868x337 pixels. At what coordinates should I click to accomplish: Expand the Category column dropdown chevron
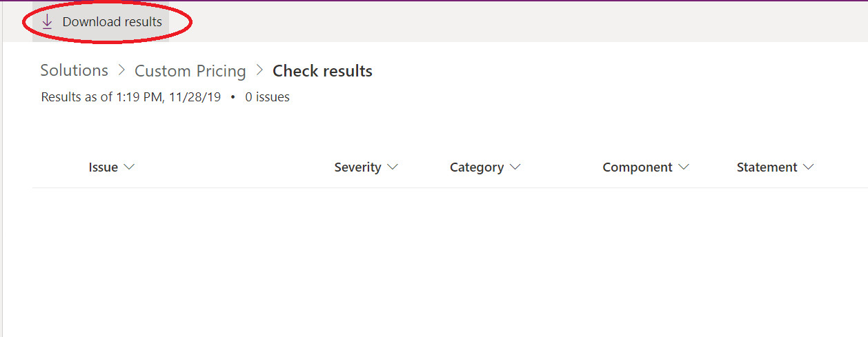coord(515,167)
